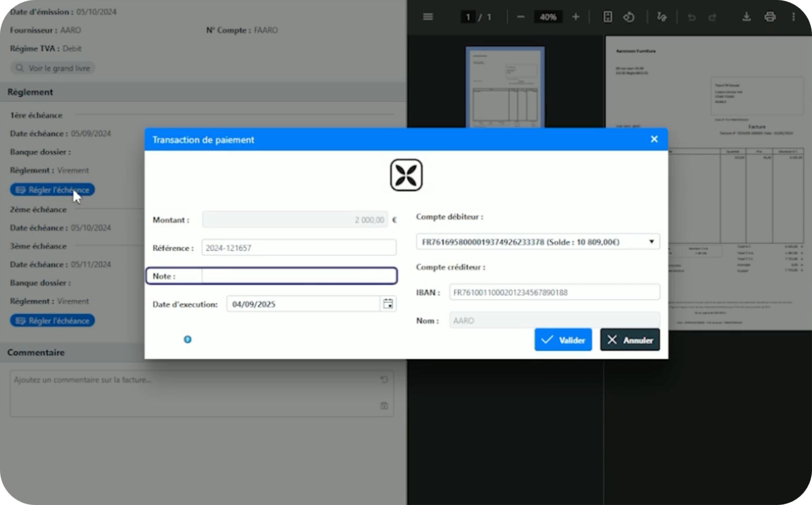Click the blue info icon in dialog
Screen dimensions: 812x505
pyautogui.click(x=187, y=339)
